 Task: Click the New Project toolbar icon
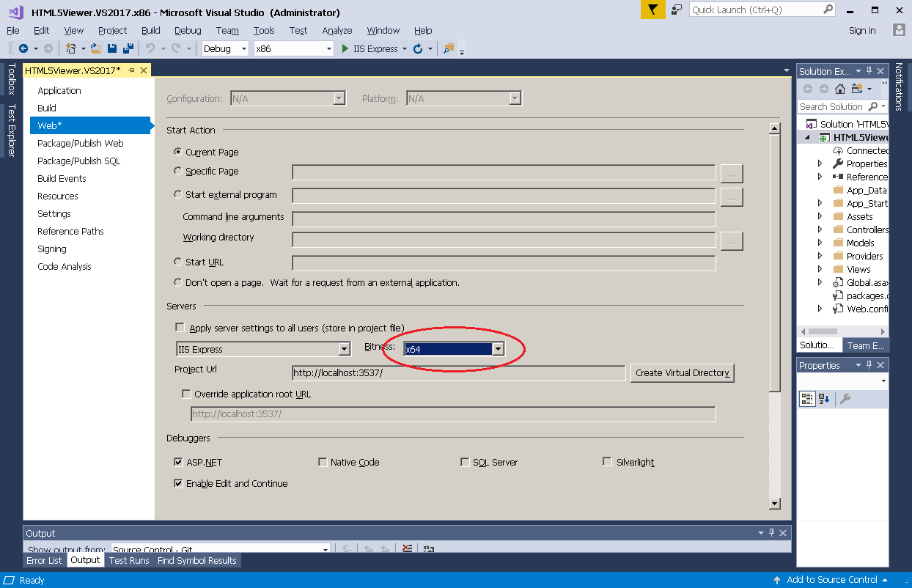[x=70, y=48]
